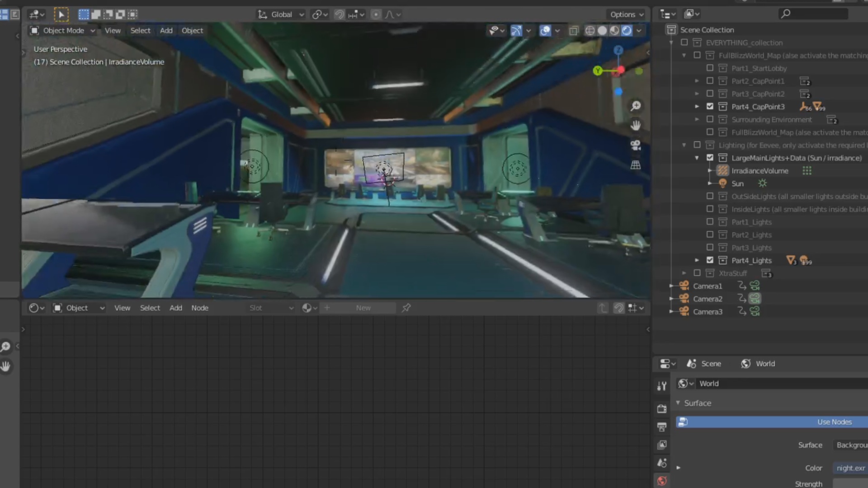The height and width of the screenshot is (488, 868).
Task: Open the Tool properties tab icon
Action: pyautogui.click(x=662, y=386)
